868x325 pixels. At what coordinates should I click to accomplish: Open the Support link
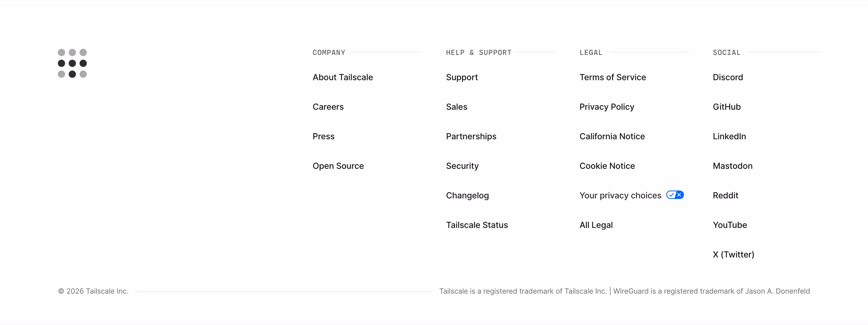pos(462,77)
